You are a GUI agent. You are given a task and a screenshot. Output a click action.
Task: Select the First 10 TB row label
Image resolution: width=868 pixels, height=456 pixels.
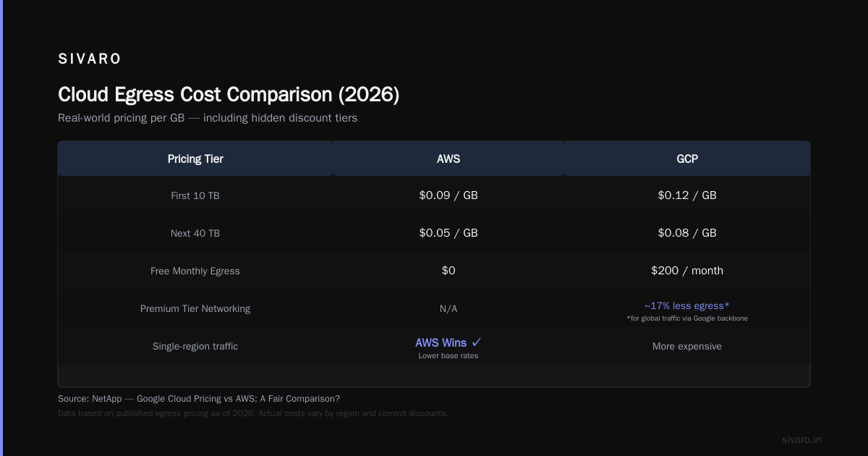pyautogui.click(x=195, y=195)
